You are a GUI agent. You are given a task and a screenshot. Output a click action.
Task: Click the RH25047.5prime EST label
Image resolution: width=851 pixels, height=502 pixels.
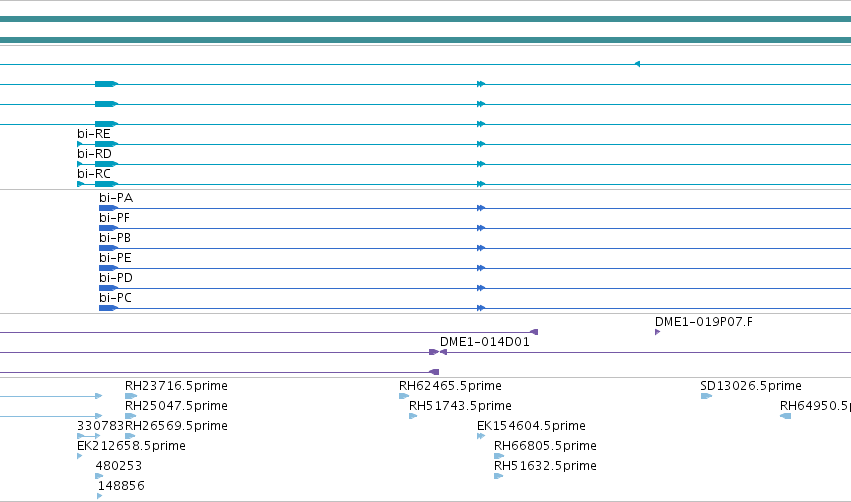click(176, 406)
